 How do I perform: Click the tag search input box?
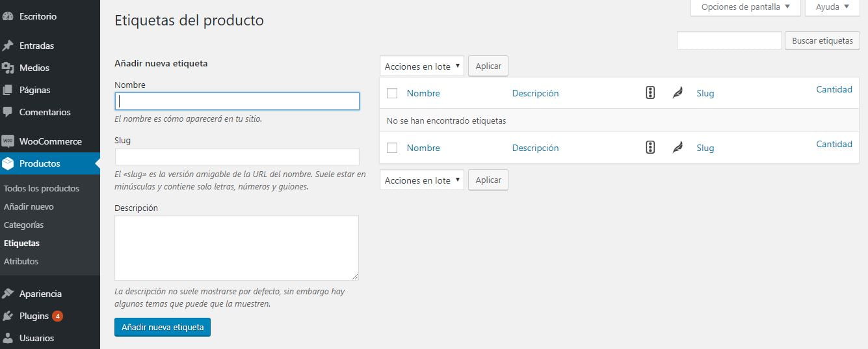(x=729, y=40)
